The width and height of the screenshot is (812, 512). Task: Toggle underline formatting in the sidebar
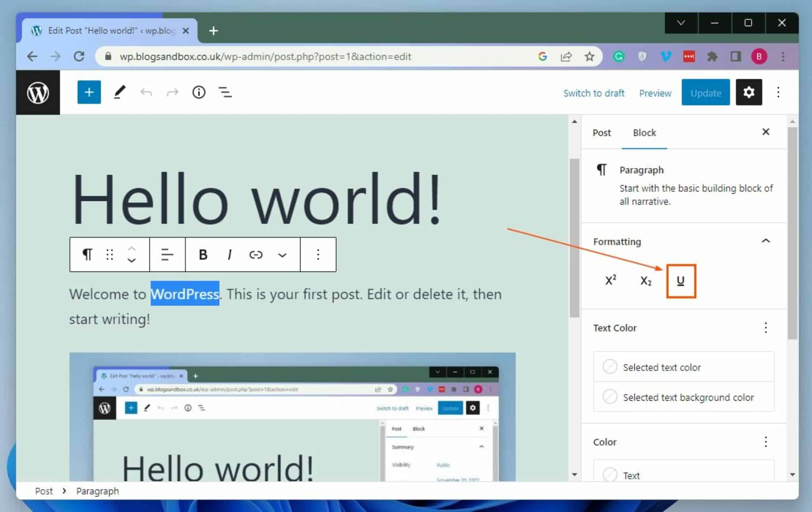[x=681, y=281]
